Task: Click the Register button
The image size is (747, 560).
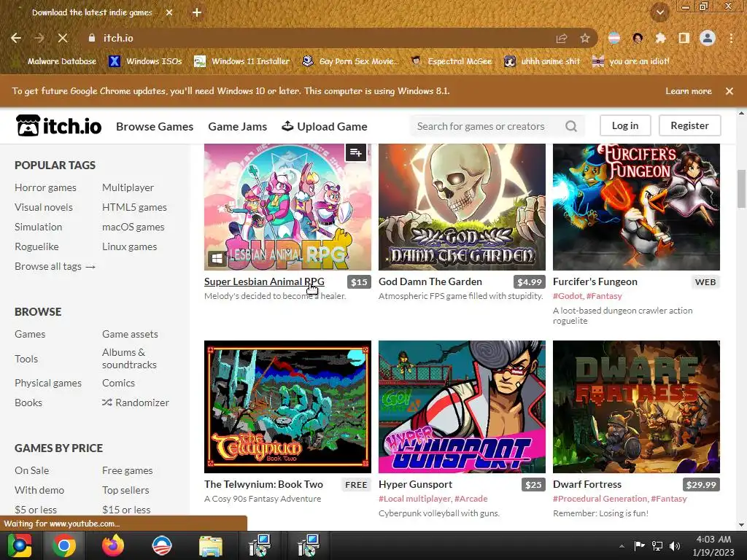Action: point(689,125)
